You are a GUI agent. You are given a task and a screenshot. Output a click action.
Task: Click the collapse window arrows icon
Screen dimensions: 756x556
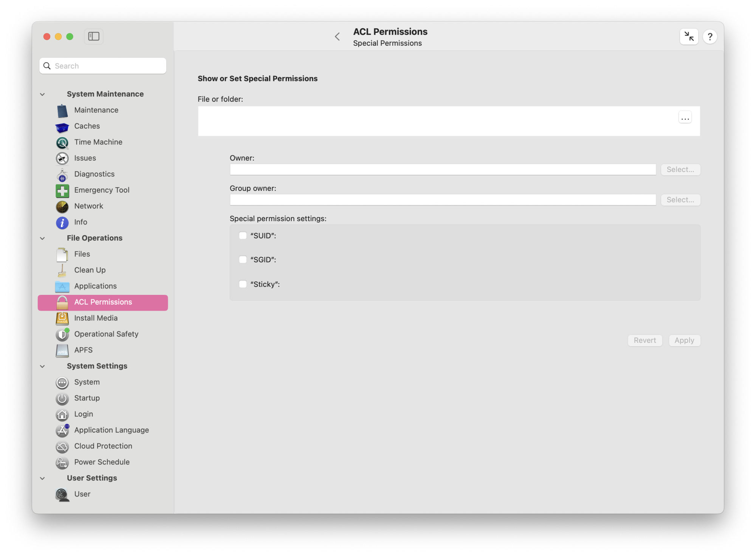[x=689, y=37]
